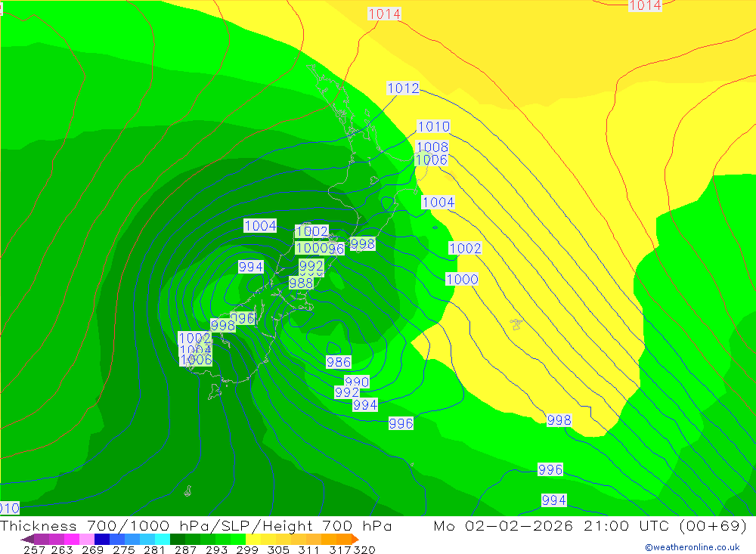Click the 275 legend value
The height and width of the screenshot is (554, 756).
pyautogui.click(x=123, y=549)
